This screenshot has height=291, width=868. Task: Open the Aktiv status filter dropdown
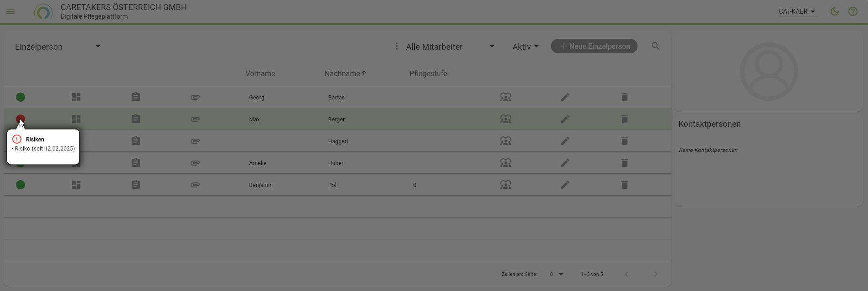525,47
